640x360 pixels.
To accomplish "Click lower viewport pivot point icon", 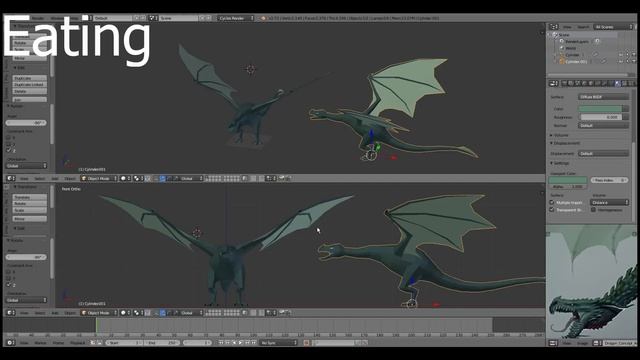I will [138, 313].
